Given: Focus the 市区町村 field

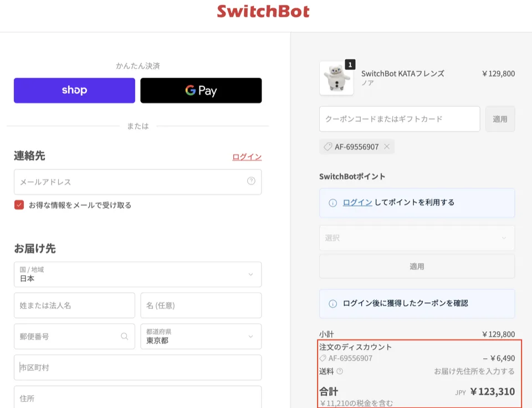Looking at the screenshot, I should 138,368.
